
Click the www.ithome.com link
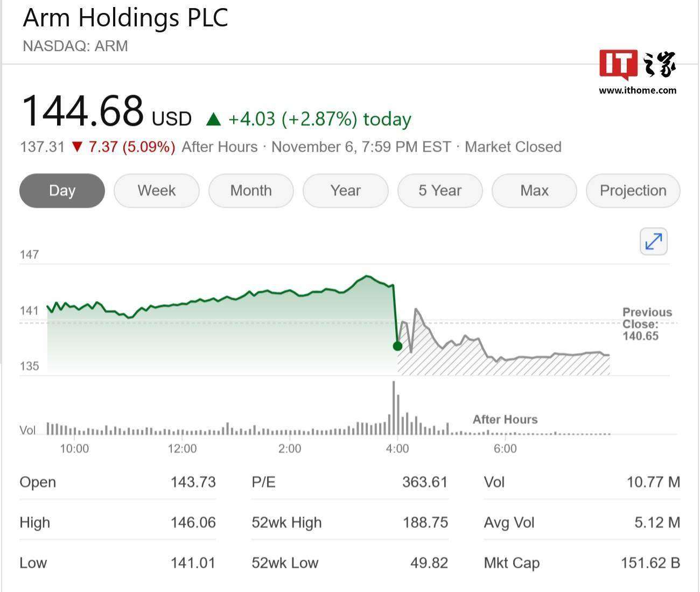pyautogui.click(x=638, y=90)
